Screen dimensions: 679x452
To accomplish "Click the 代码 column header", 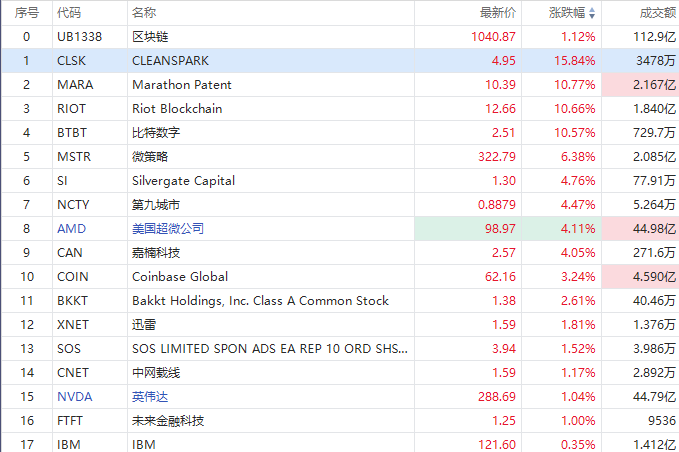I will pos(69,13).
